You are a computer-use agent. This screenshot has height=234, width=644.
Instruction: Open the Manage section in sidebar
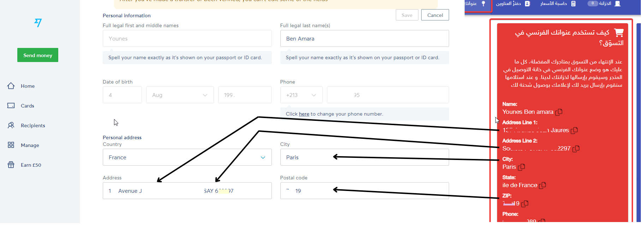click(30, 145)
